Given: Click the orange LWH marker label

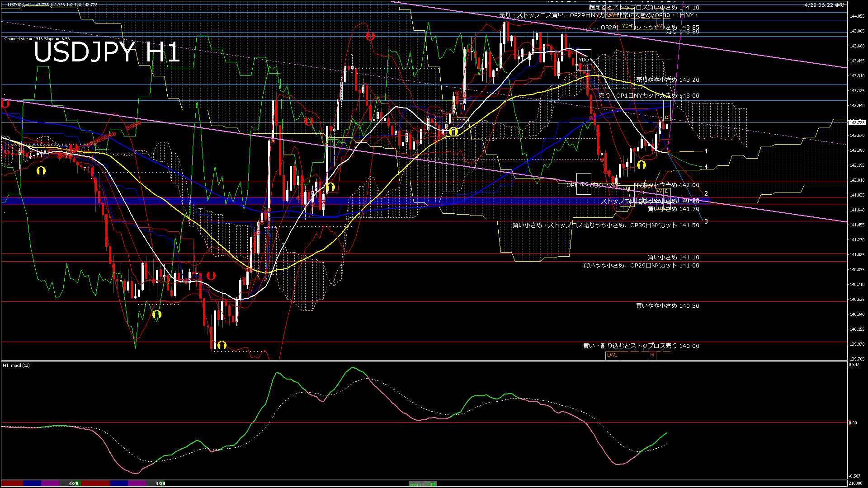Looking at the screenshot, I should click(x=612, y=14).
